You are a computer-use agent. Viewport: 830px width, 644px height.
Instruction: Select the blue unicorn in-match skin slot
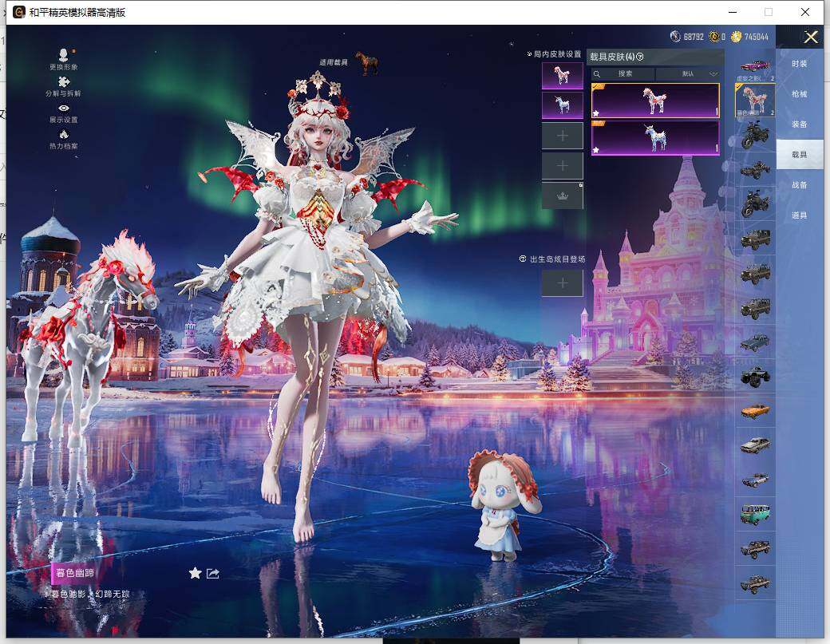tap(562, 105)
